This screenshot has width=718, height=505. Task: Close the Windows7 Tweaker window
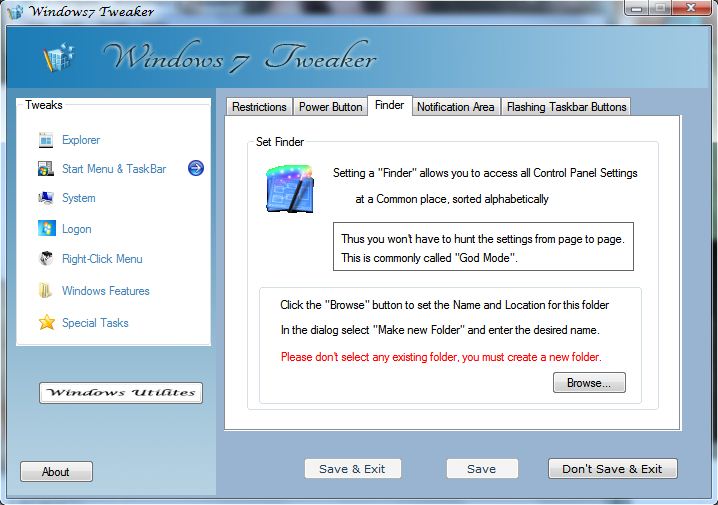pos(691,8)
